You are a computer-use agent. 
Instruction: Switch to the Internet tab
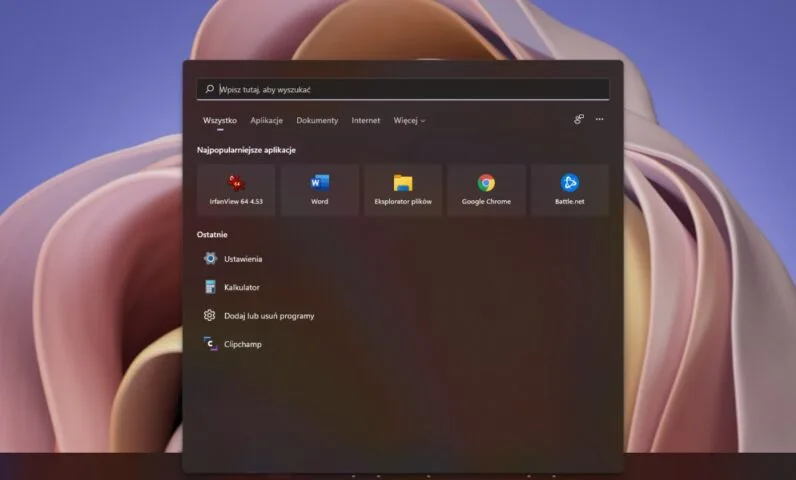[366, 121]
